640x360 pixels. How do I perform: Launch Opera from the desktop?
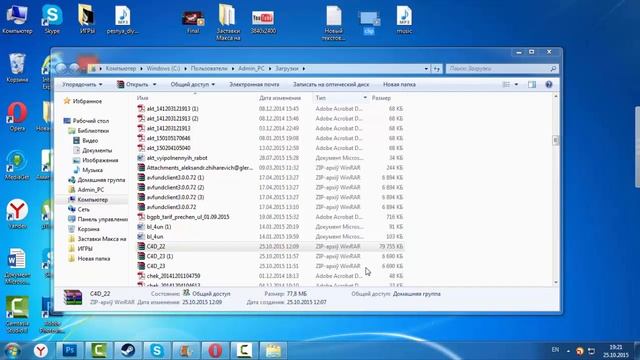17,117
